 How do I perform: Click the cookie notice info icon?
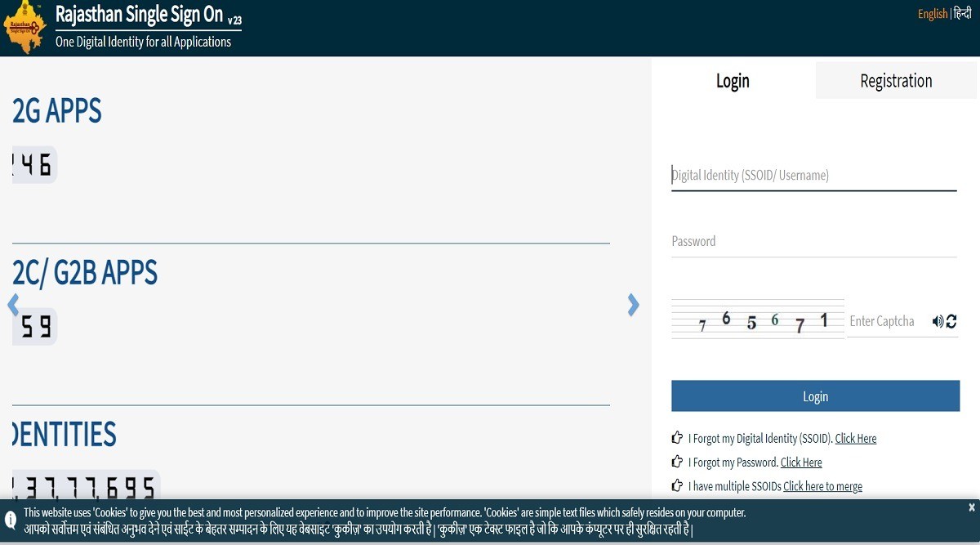(11, 520)
